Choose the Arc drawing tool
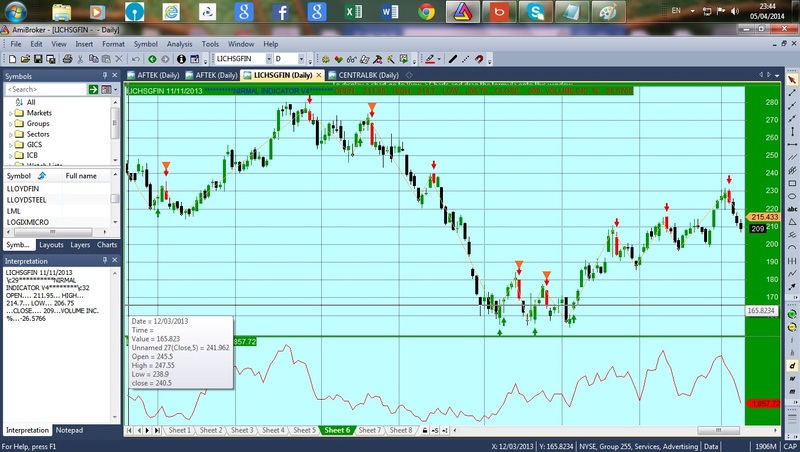The height and width of the screenshot is (452, 800). 792,248
